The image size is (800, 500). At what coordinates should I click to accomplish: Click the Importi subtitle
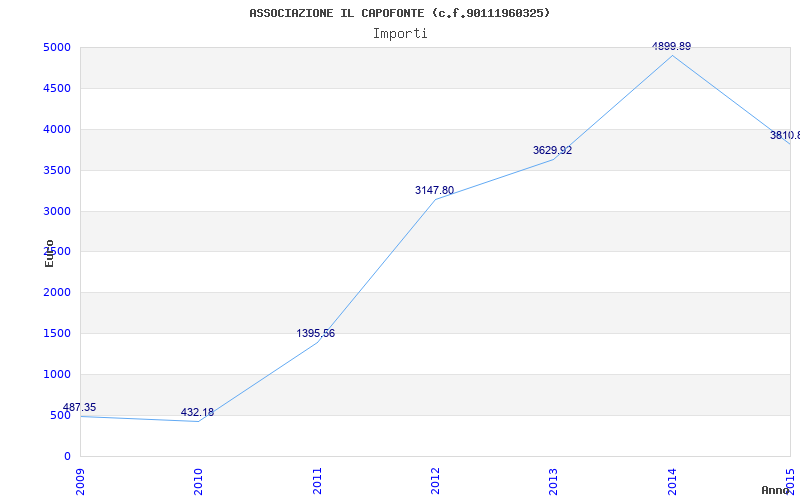point(400,34)
